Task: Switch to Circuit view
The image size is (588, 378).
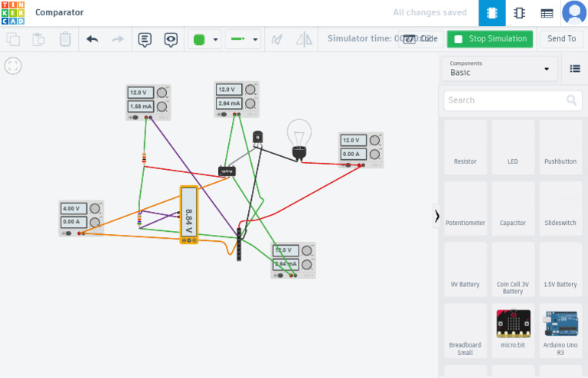Action: (492, 13)
